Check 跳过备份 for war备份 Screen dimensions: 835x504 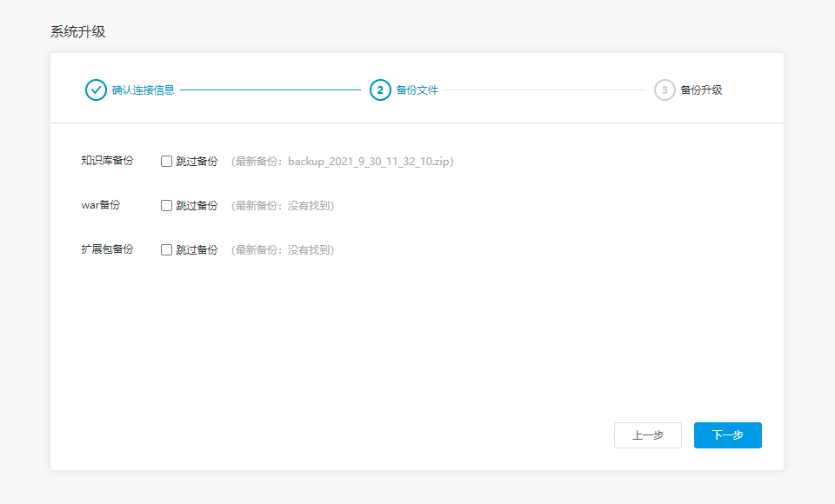tap(166, 205)
